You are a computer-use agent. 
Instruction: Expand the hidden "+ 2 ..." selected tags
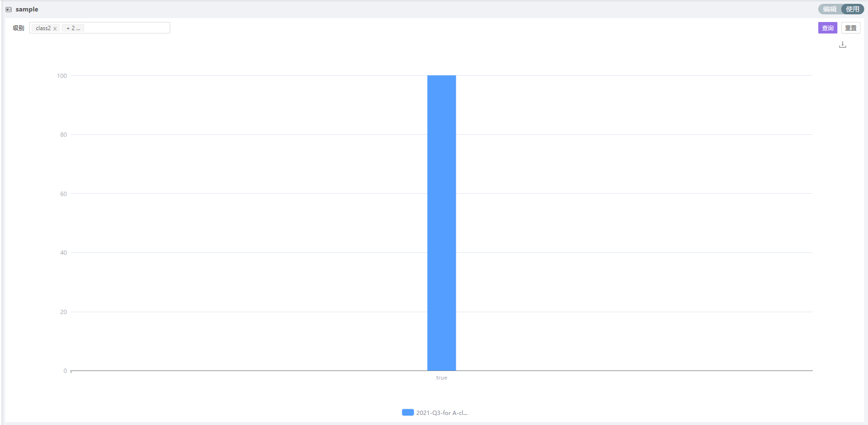point(73,28)
